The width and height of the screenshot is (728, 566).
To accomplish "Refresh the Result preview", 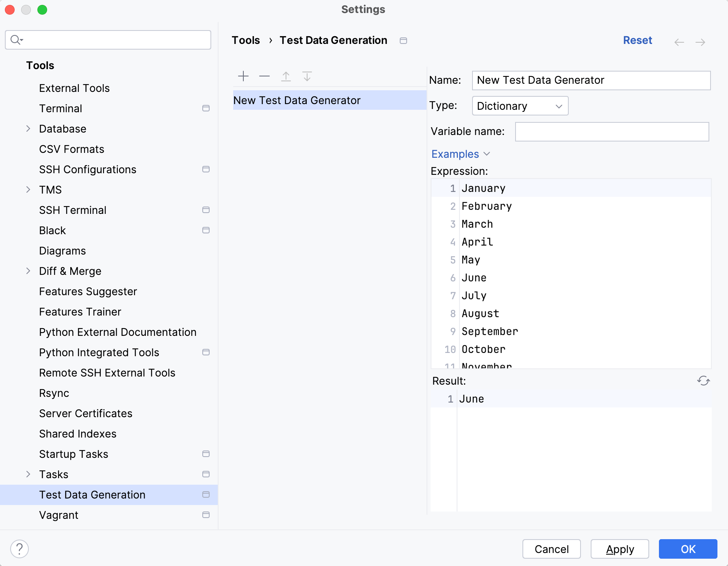I will pos(704,381).
